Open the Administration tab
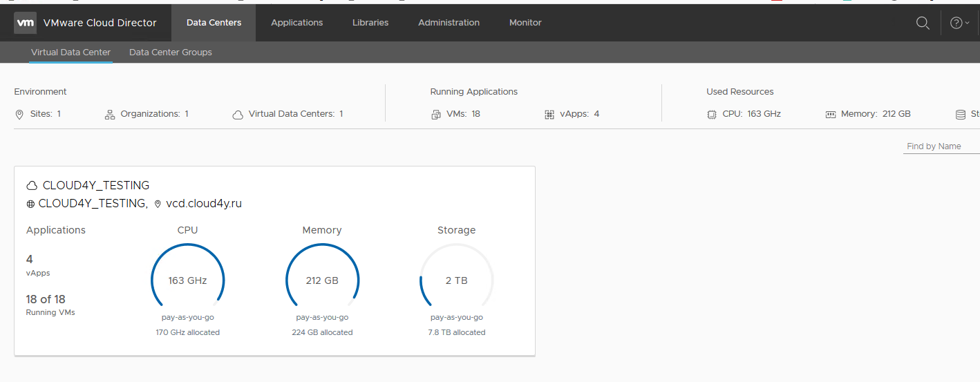The image size is (980, 382). coord(449,23)
